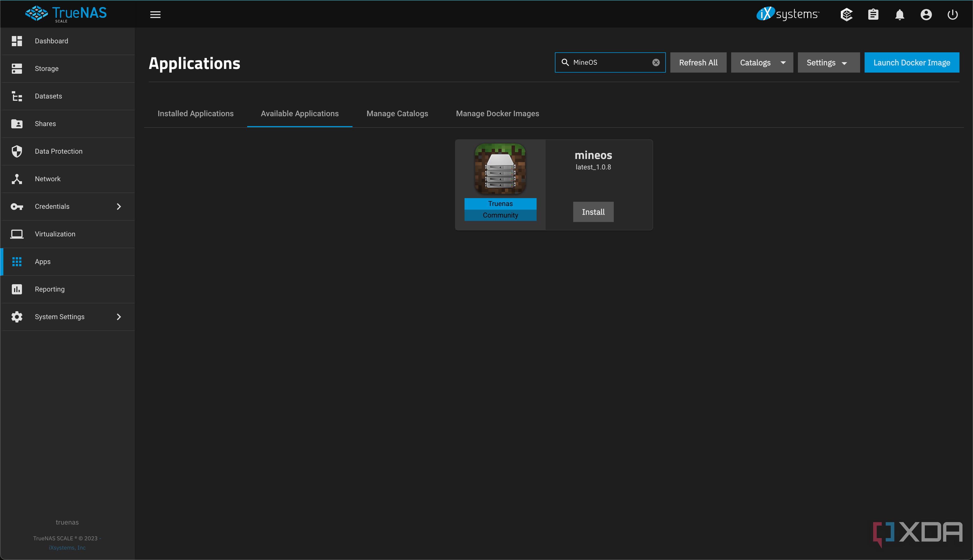The height and width of the screenshot is (560, 973).
Task: Click the Storage drive icon
Action: click(x=17, y=69)
